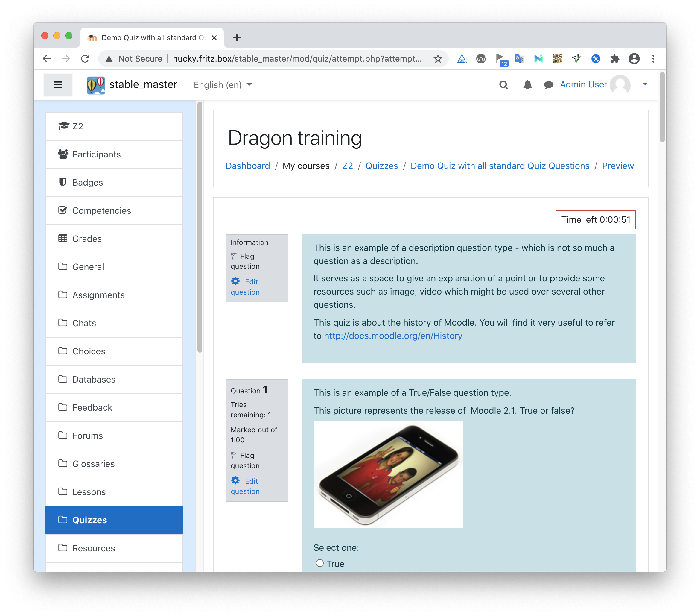Click the gear icon beside Edit question in Question 1
Image resolution: width=700 pixels, height=616 pixels.
(235, 481)
